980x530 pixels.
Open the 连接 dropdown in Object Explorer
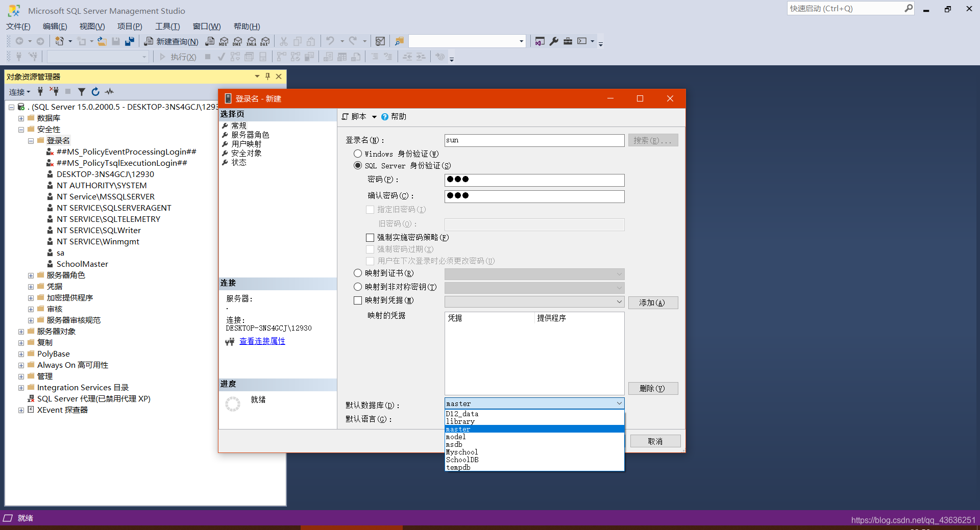[19, 92]
